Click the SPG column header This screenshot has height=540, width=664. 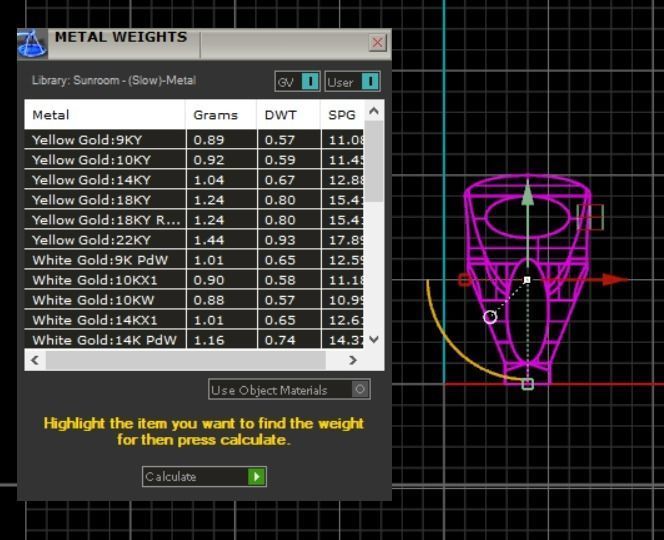point(342,115)
